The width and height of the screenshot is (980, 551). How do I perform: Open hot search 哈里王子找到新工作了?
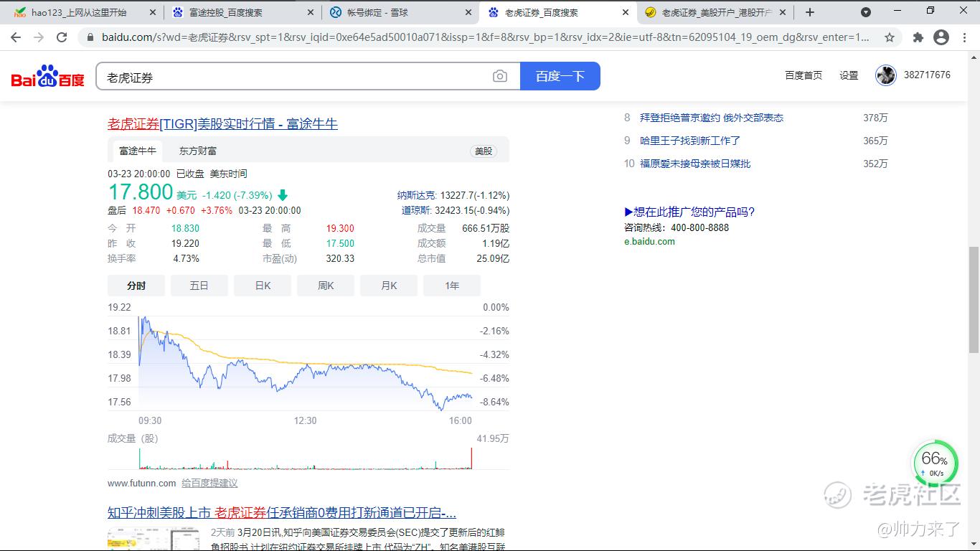(x=690, y=141)
